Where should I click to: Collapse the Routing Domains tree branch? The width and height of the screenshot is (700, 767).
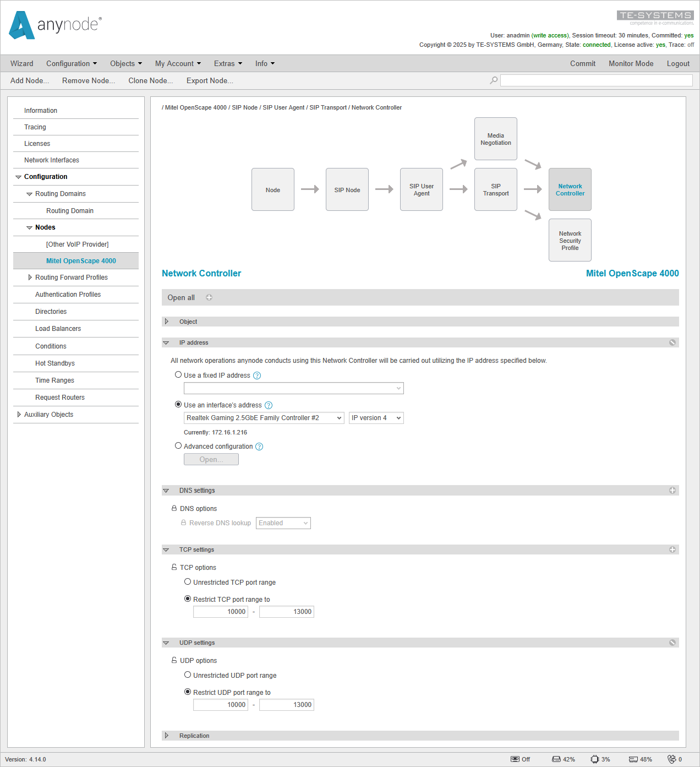click(x=29, y=194)
